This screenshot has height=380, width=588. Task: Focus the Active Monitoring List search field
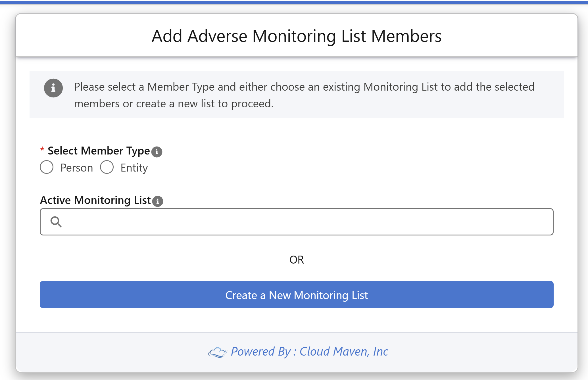[x=297, y=222]
